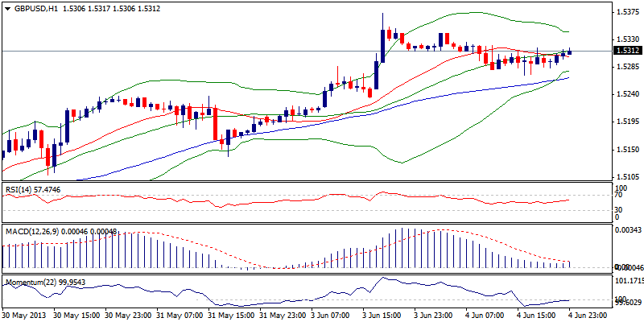This screenshot has height=322, width=644.
Task: Click the 1.5105 price scale label
Action: pos(627,176)
